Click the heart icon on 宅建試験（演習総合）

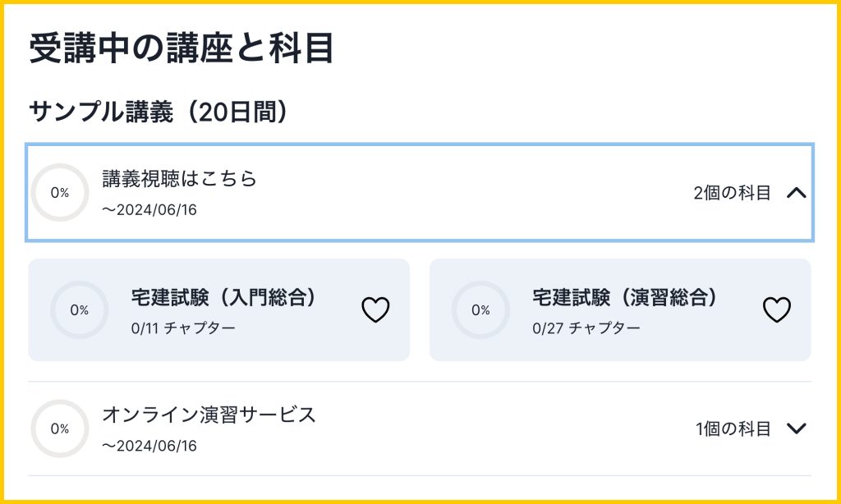pyautogui.click(x=776, y=309)
